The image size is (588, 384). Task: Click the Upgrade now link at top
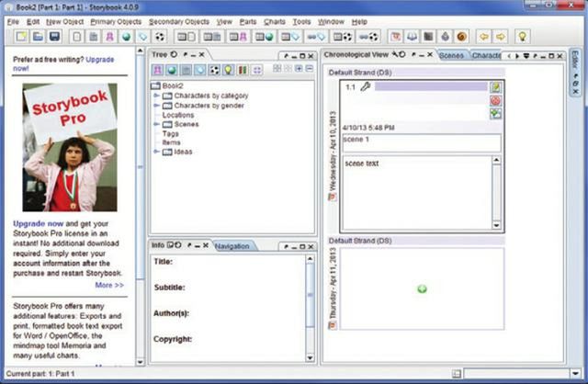pyautogui.click(x=100, y=59)
